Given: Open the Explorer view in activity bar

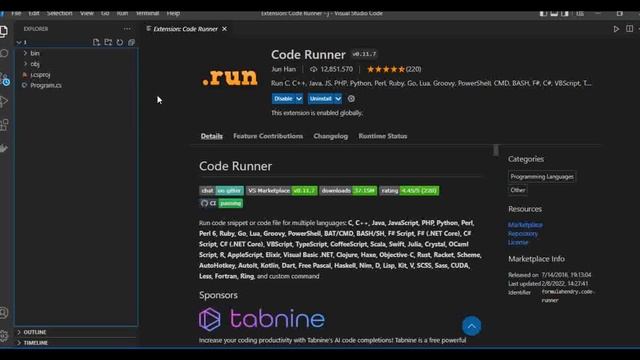Looking at the screenshot, I should coord(3,31).
